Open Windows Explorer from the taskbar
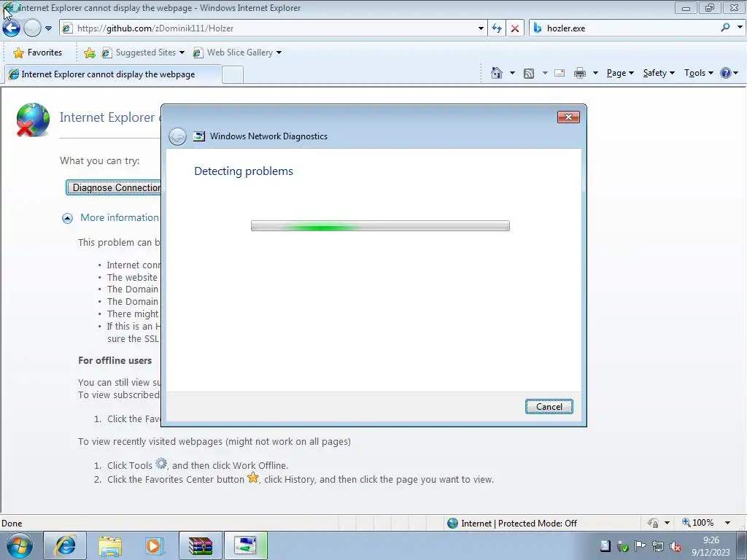Viewport: 747px width, 560px height. (110, 545)
